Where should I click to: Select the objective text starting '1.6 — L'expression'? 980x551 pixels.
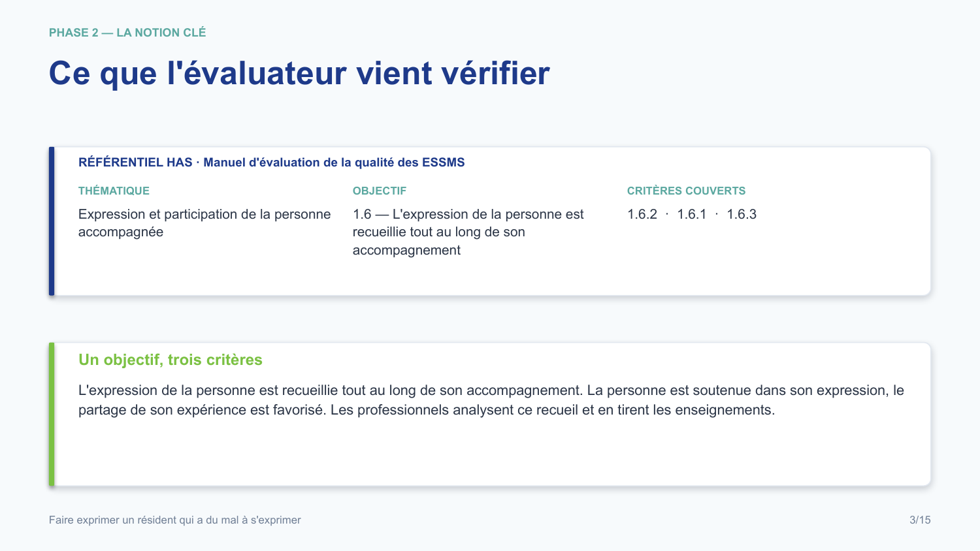pos(468,232)
